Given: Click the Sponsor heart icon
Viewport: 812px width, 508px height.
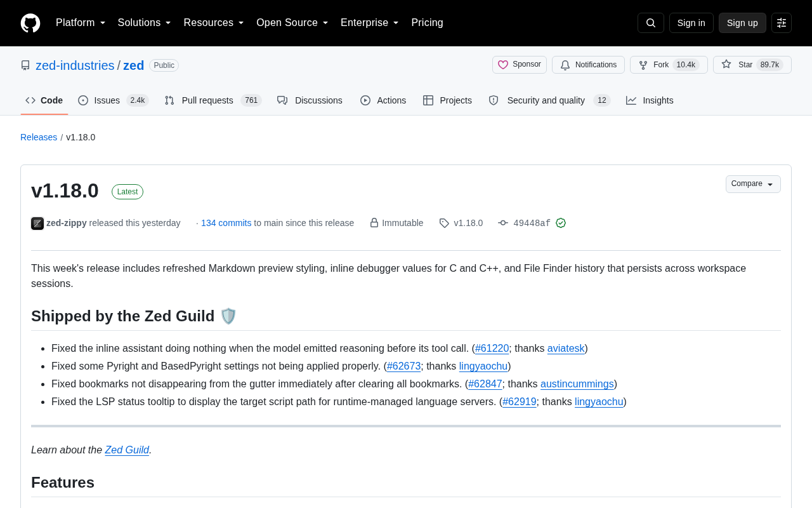Looking at the screenshot, I should pos(503,65).
